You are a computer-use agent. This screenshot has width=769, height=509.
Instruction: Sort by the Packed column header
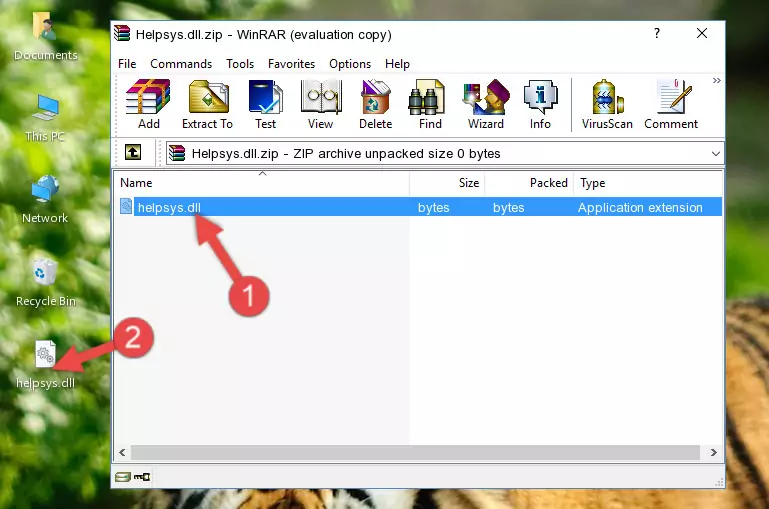529,183
